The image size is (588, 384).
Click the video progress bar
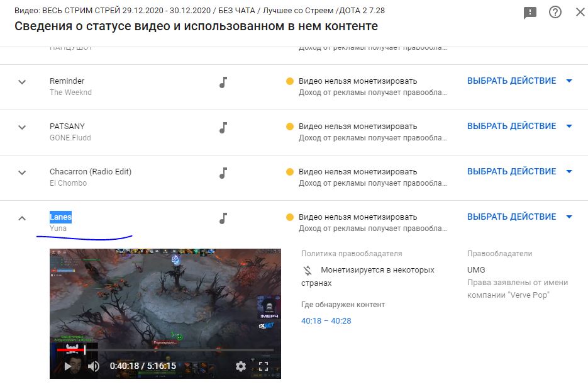tap(165, 350)
